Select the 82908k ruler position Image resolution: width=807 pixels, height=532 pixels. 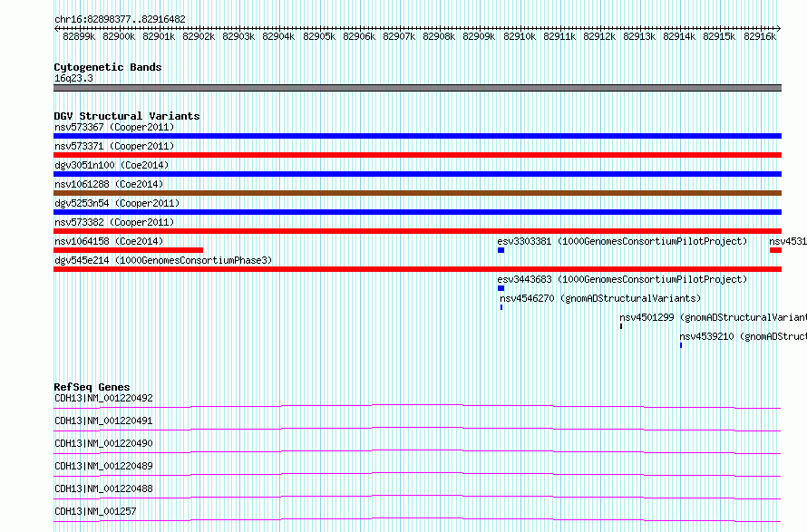click(x=439, y=36)
